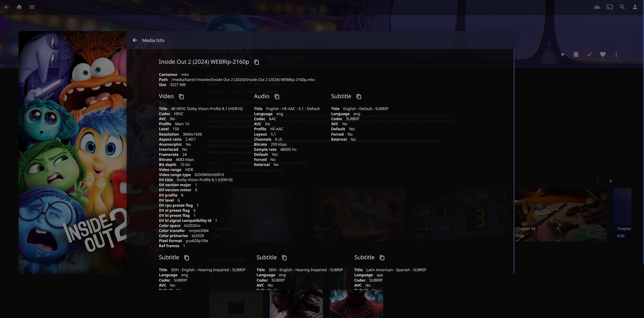Copy the Inside Out 2 file title
The height and width of the screenshot is (318, 644).
coord(257,62)
